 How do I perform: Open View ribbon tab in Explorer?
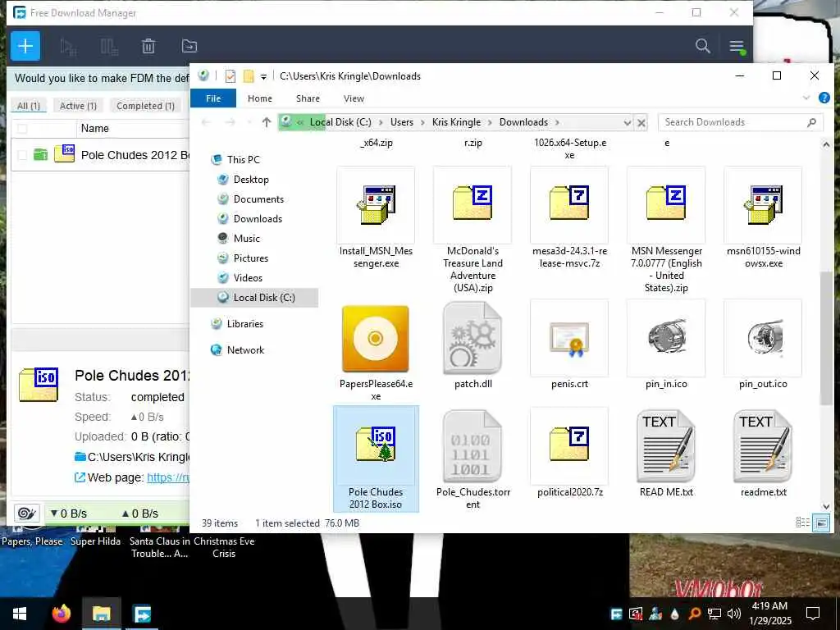tap(354, 98)
